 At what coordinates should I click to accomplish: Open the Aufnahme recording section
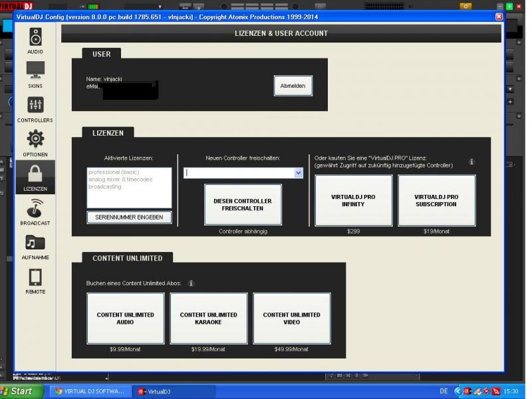(35, 247)
